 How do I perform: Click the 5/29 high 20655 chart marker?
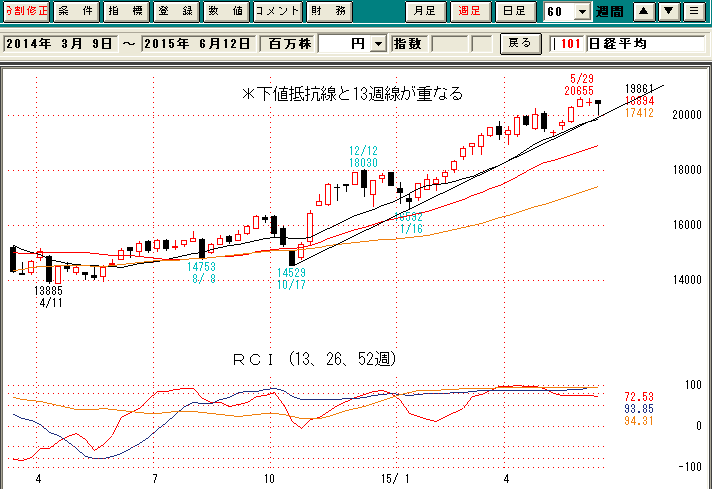(x=580, y=90)
